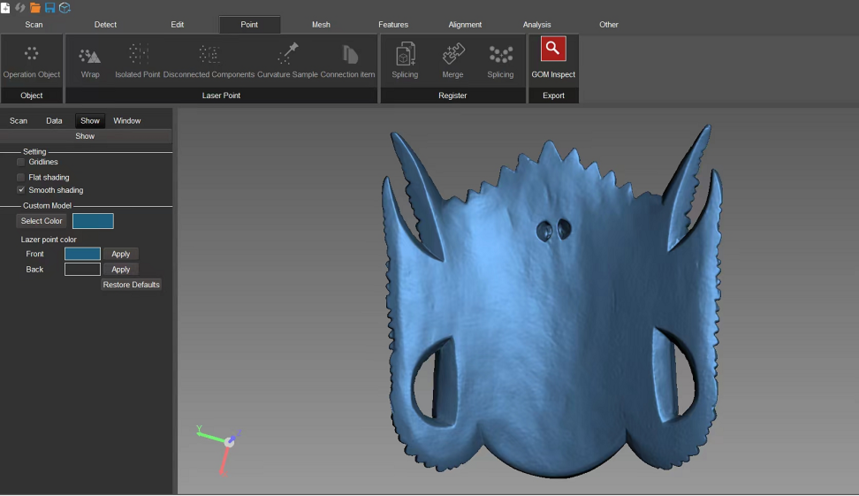Screen dimensions: 859x496
Task: Open the Window side panel tab
Action: [x=127, y=121]
